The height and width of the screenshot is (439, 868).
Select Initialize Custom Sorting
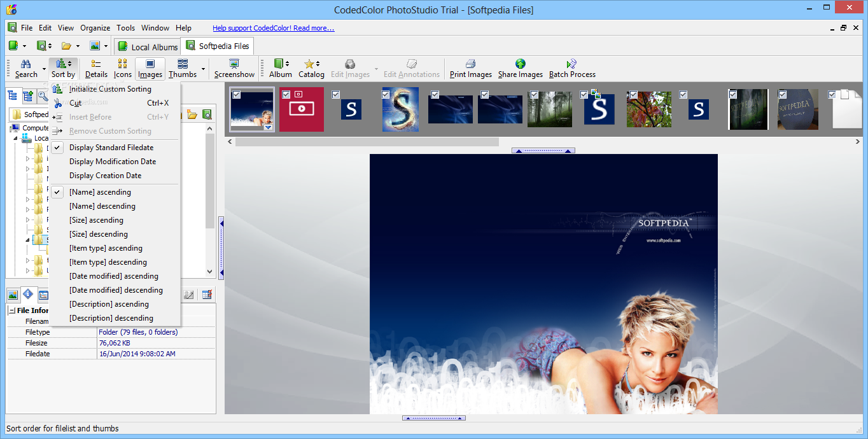115,89
